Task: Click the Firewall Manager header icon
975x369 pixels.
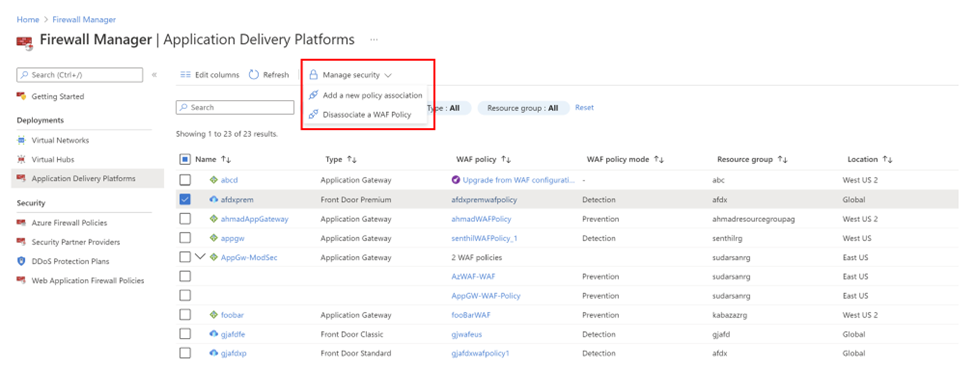Action: pos(24,42)
